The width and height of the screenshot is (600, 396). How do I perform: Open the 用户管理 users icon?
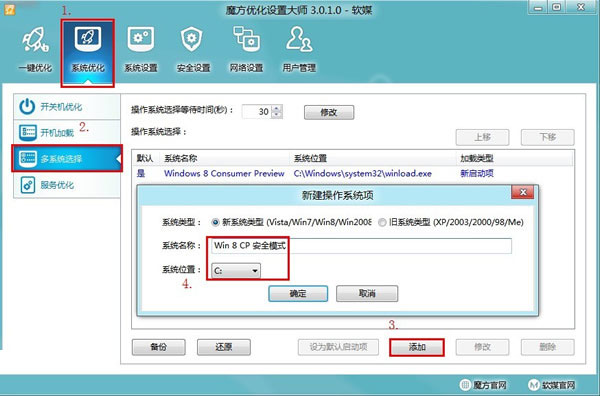click(x=299, y=39)
